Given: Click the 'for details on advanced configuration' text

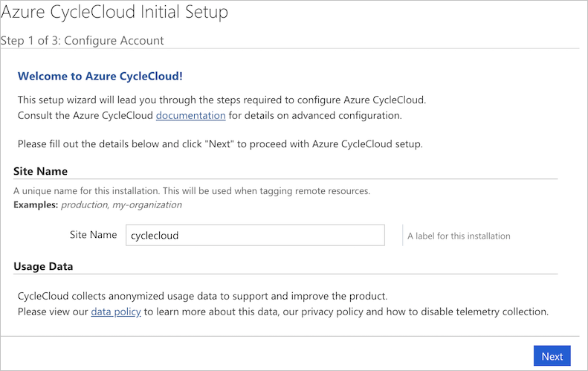Looking at the screenshot, I should coord(315,115).
